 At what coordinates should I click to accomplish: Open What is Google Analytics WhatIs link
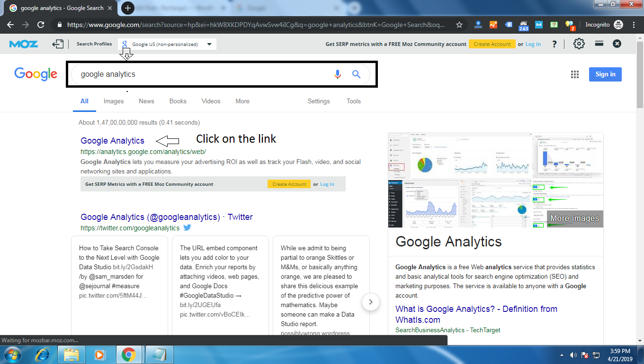[476, 314]
